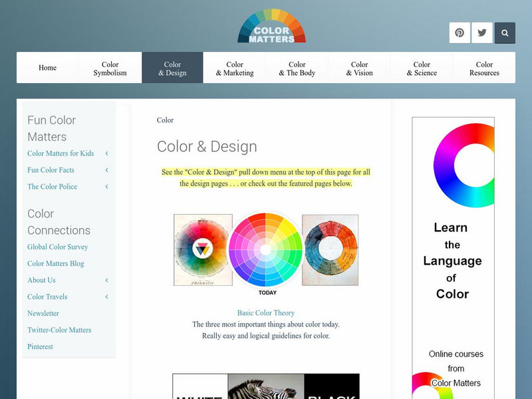Image resolution: width=532 pixels, height=399 pixels.
Task: Open the Learn the Language of Color banner
Action: point(453,258)
